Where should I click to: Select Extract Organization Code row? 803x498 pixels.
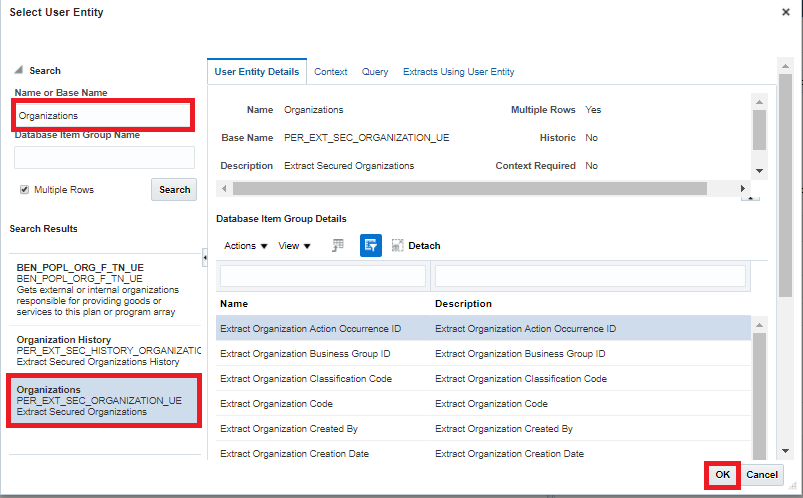483,404
